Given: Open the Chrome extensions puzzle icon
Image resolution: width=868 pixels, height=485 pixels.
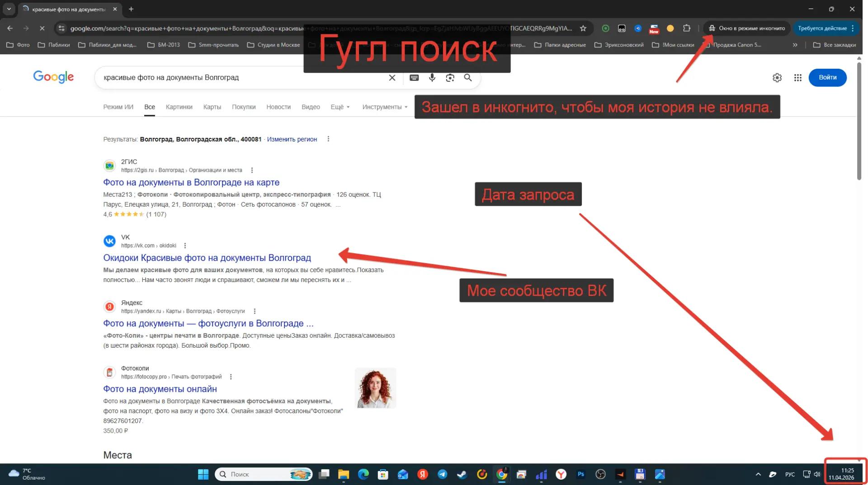Looking at the screenshot, I should 687,28.
